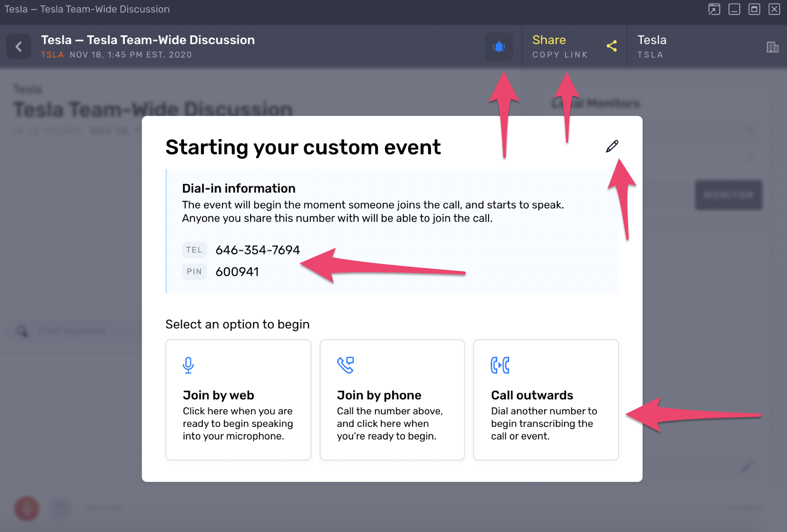The width and height of the screenshot is (787, 532).
Task: Close the Tesla Team-Wide Discussion window
Action: pyautogui.click(x=774, y=9)
